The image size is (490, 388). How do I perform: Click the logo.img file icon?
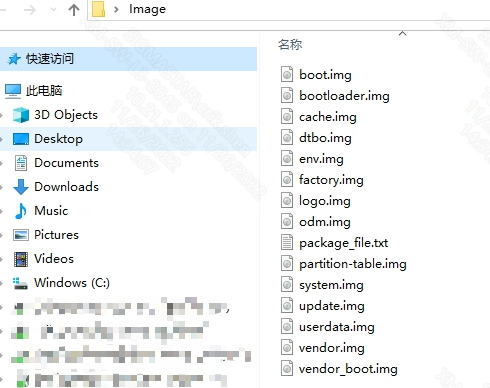(x=287, y=200)
